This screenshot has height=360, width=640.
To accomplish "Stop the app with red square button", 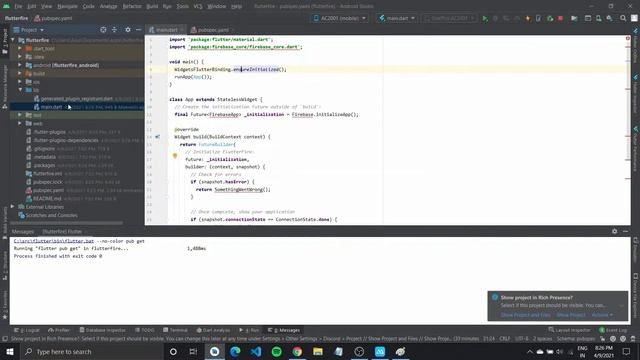I will [x=560, y=18].
